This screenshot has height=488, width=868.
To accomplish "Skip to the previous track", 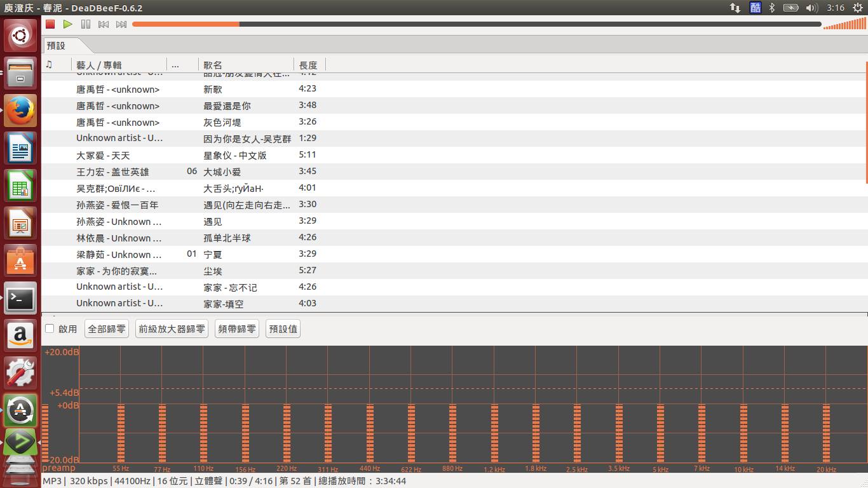I will [x=104, y=24].
